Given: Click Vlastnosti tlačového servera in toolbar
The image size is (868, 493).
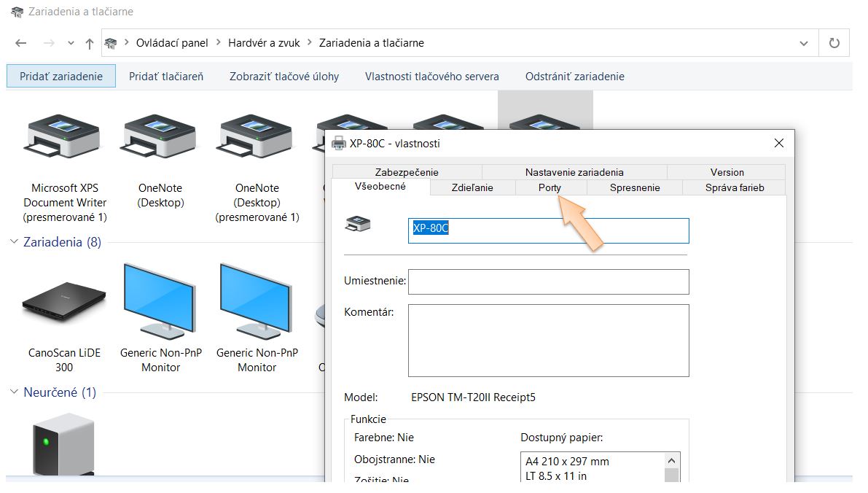Looking at the screenshot, I should tap(431, 76).
